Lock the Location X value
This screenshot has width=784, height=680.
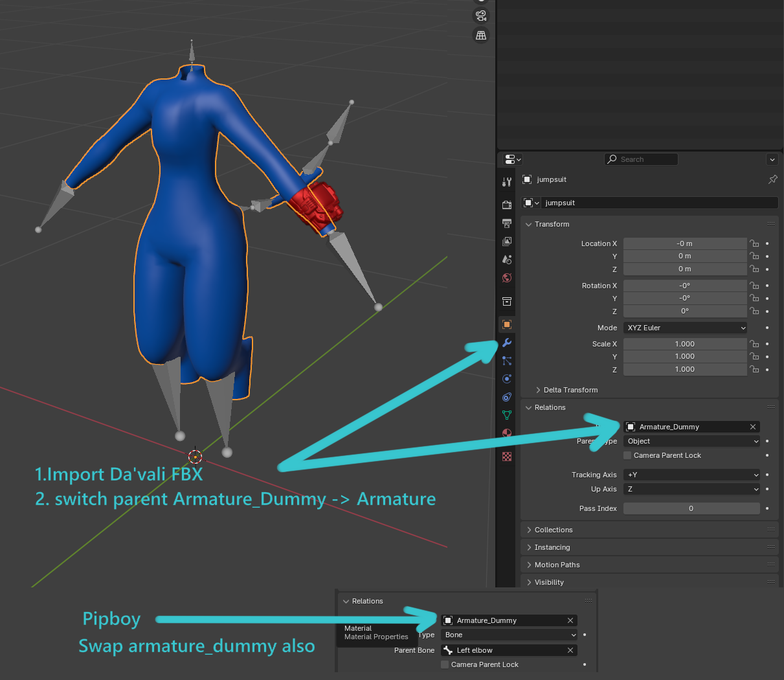pyautogui.click(x=754, y=244)
